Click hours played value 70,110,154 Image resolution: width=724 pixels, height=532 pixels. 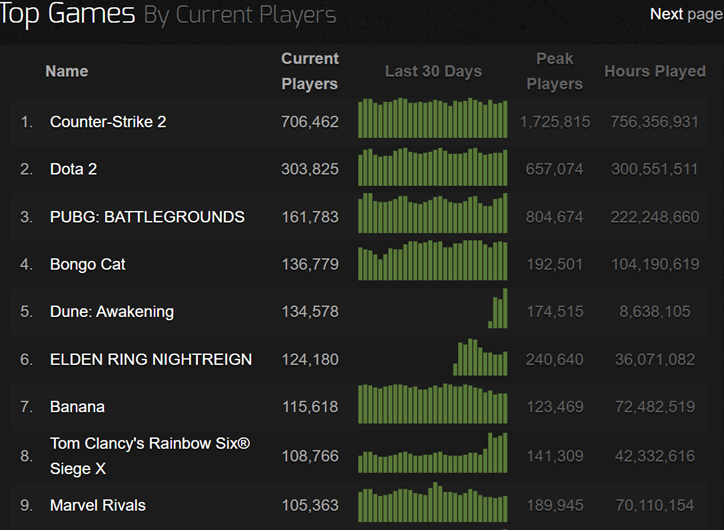(x=655, y=505)
